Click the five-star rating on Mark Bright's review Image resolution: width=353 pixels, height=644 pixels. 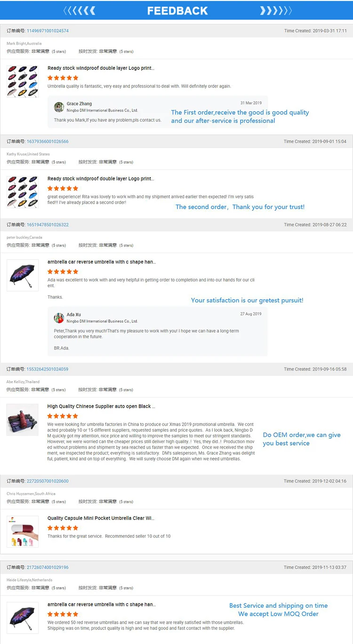point(63,78)
